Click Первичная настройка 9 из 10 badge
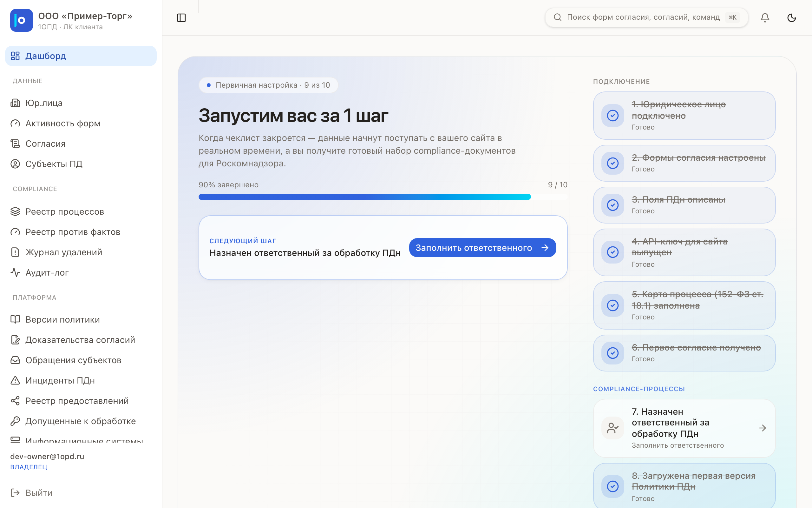 tap(268, 85)
